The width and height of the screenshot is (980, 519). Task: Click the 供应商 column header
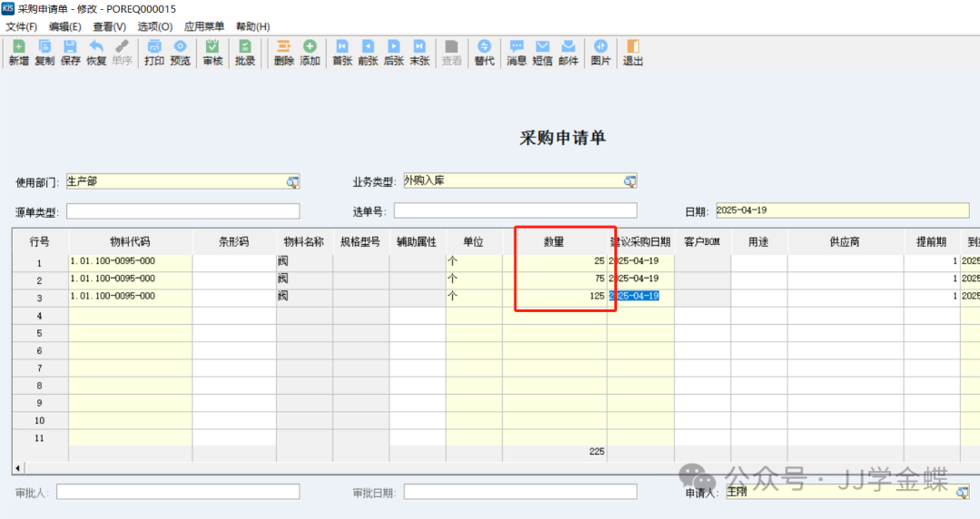click(x=845, y=242)
